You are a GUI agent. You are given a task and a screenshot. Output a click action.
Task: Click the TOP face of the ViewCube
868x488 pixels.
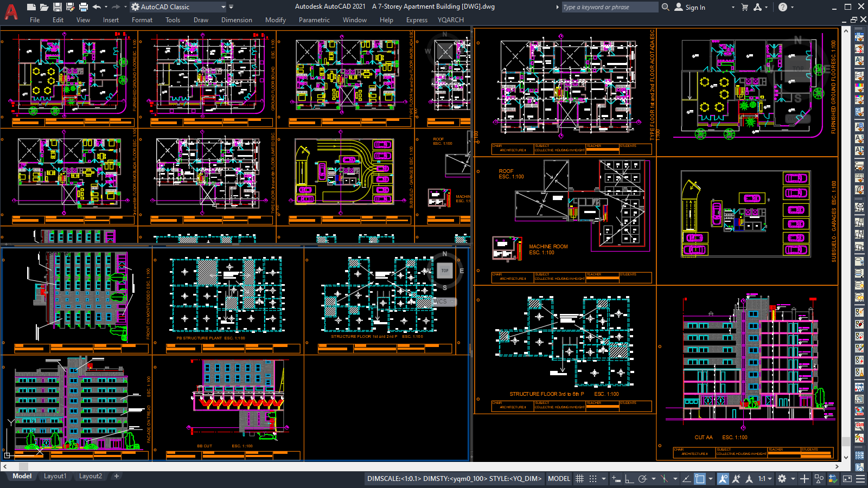(x=444, y=271)
